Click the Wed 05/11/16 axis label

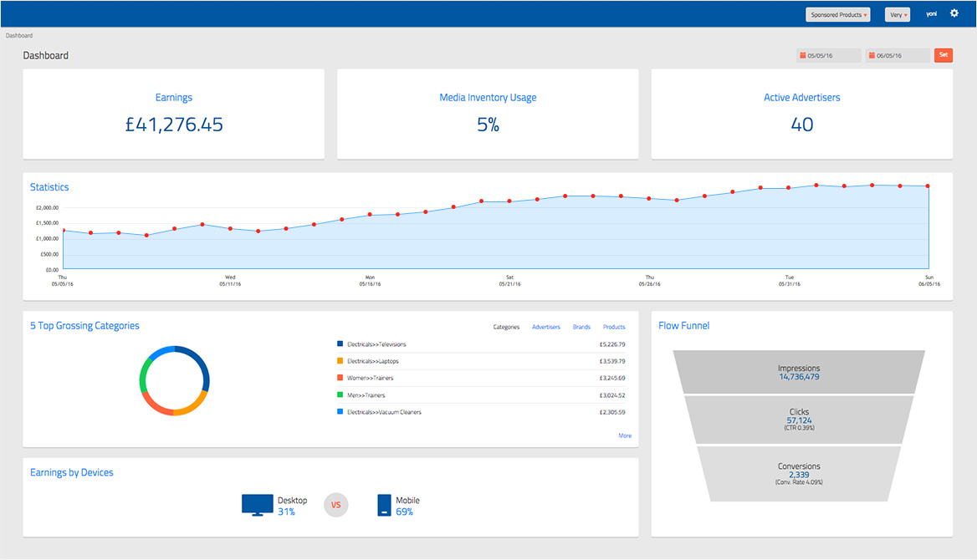(230, 280)
